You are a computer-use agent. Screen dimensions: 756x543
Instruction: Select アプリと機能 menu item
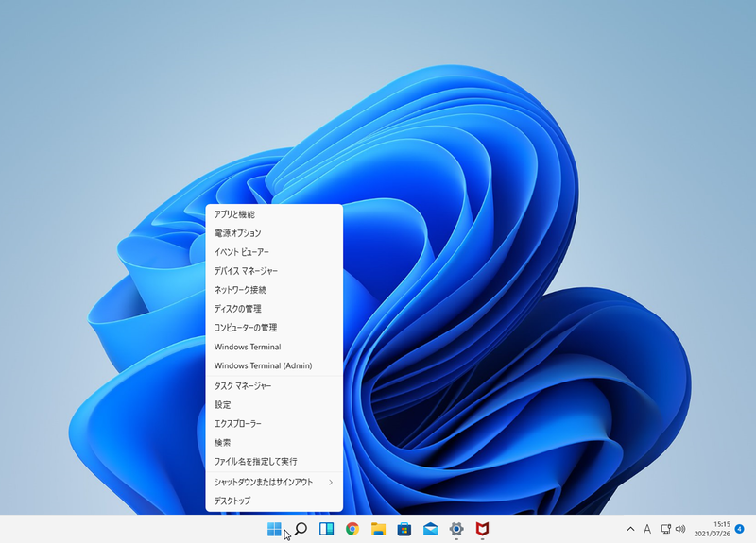(x=274, y=214)
